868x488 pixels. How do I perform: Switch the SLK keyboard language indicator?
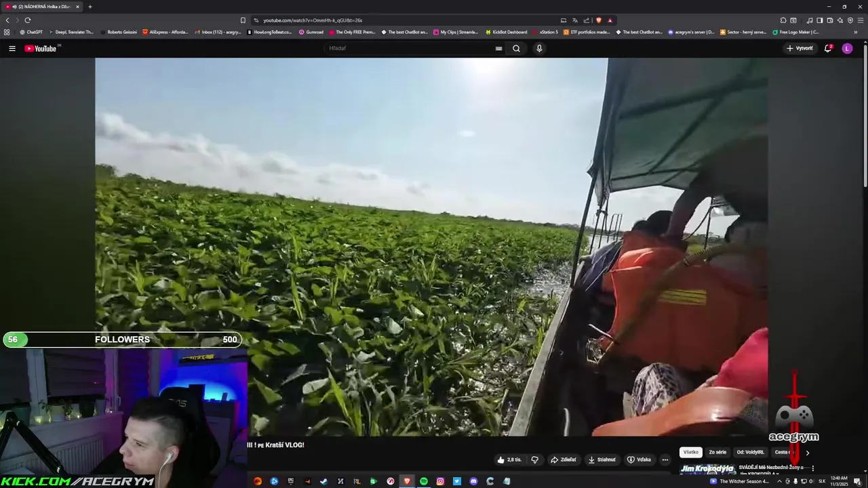822,481
